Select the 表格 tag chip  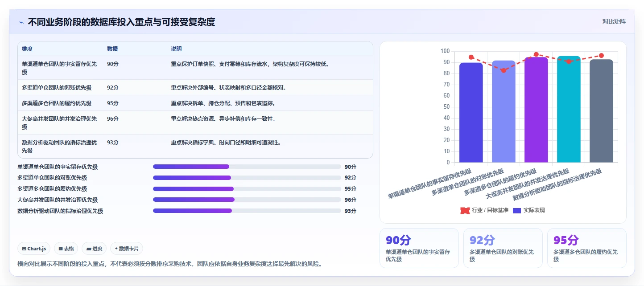pyautogui.click(x=66, y=249)
